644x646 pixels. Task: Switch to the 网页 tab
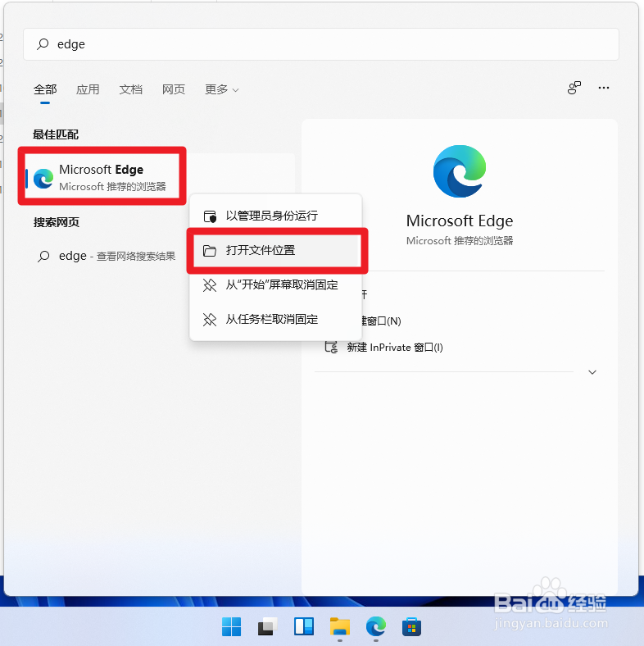[174, 89]
